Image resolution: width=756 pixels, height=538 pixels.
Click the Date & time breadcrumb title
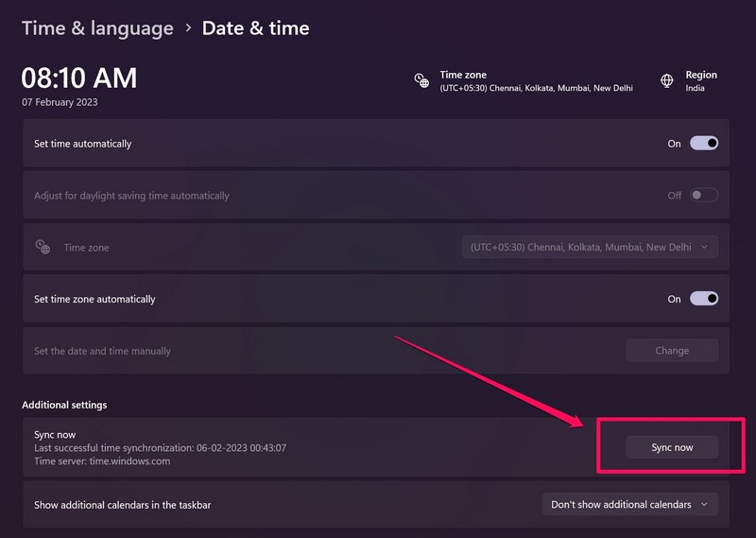click(x=255, y=28)
